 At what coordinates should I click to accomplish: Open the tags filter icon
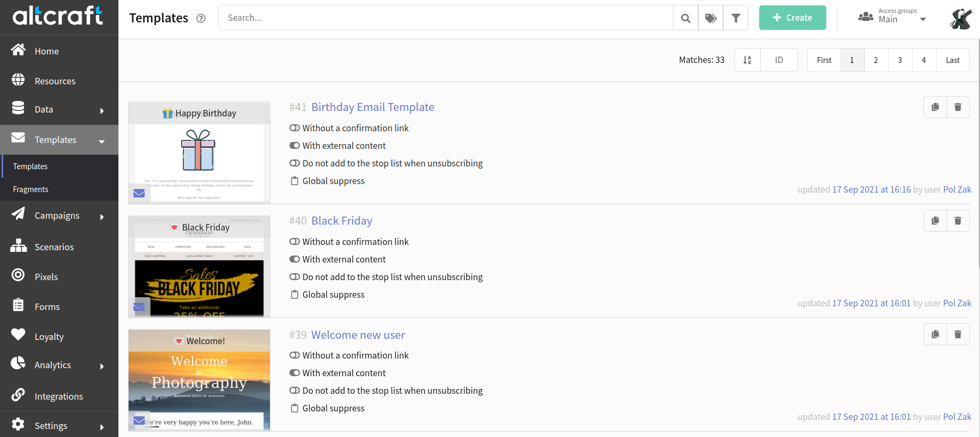pos(711,18)
